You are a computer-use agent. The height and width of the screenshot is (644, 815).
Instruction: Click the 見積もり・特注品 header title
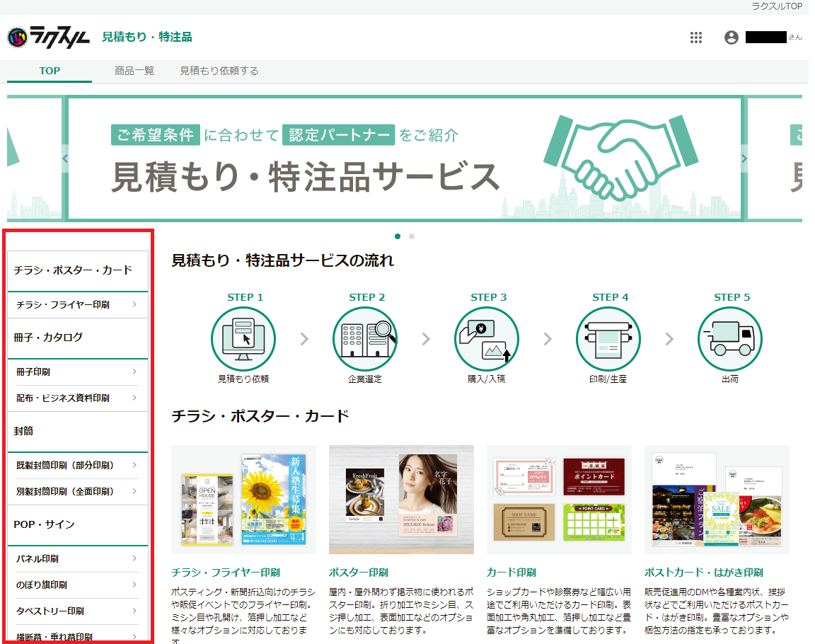pyautogui.click(x=147, y=37)
